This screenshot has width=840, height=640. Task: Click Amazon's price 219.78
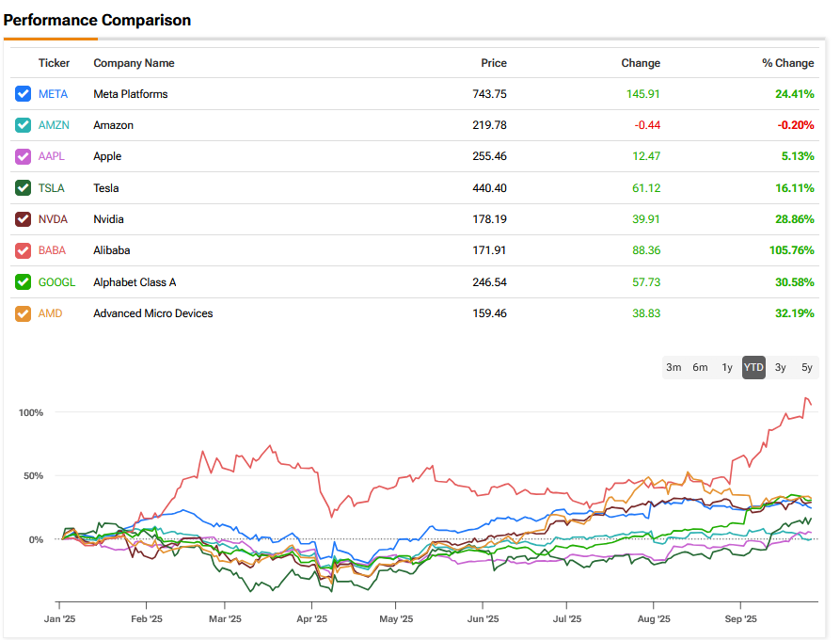pyautogui.click(x=490, y=125)
